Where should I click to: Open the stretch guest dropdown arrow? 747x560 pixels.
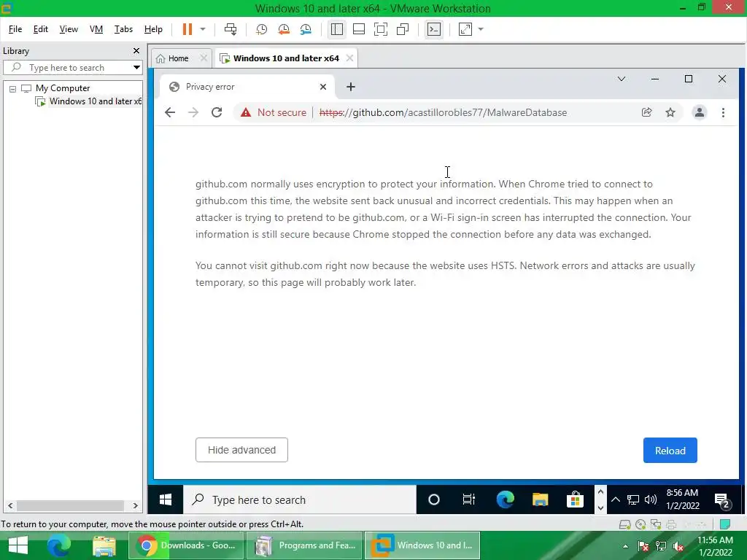pos(481,29)
